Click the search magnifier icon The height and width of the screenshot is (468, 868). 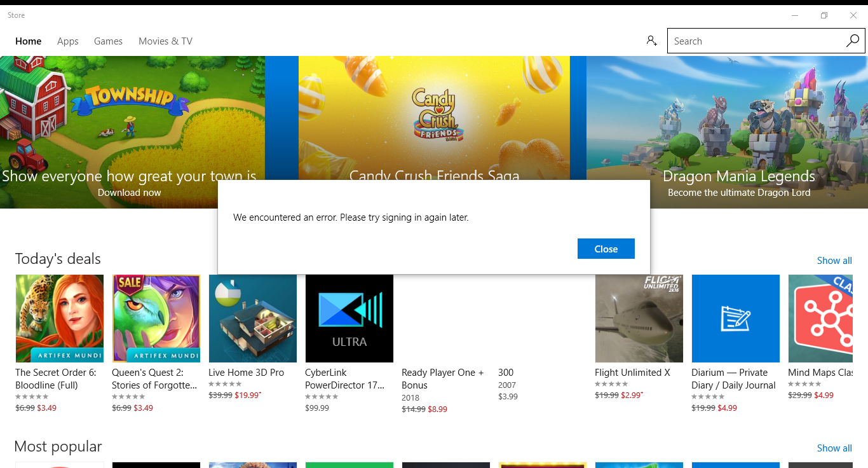tap(852, 41)
